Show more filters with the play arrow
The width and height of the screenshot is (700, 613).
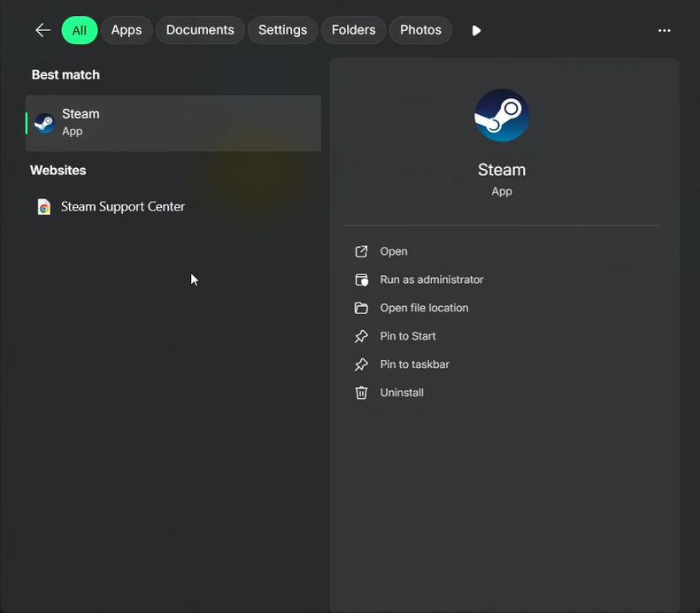(476, 30)
